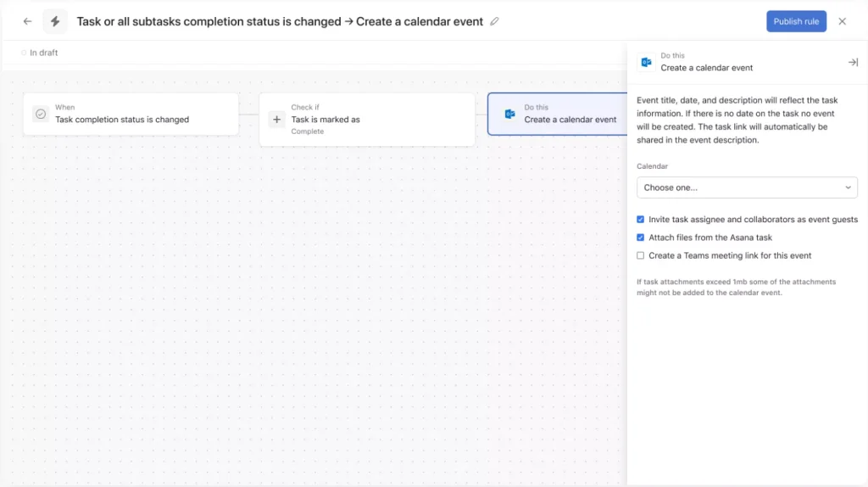Image resolution: width=868 pixels, height=487 pixels.
Task: Collapse the side panel with arrow icon
Action: (x=853, y=62)
